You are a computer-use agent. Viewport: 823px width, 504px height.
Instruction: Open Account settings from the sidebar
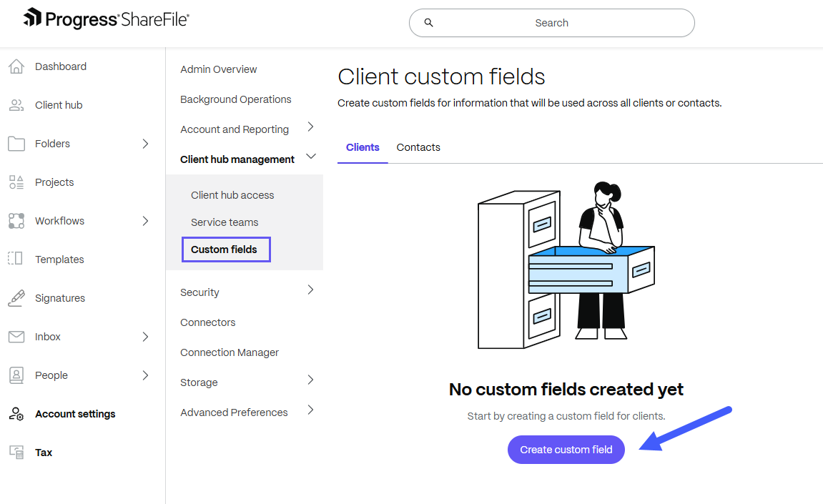75,413
